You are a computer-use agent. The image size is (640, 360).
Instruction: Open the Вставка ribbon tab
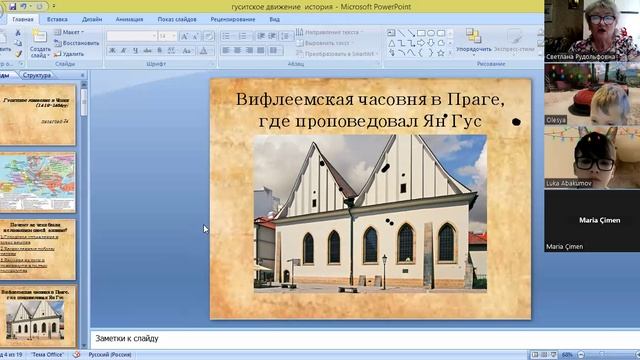pyautogui.click(x=57, y=19)
